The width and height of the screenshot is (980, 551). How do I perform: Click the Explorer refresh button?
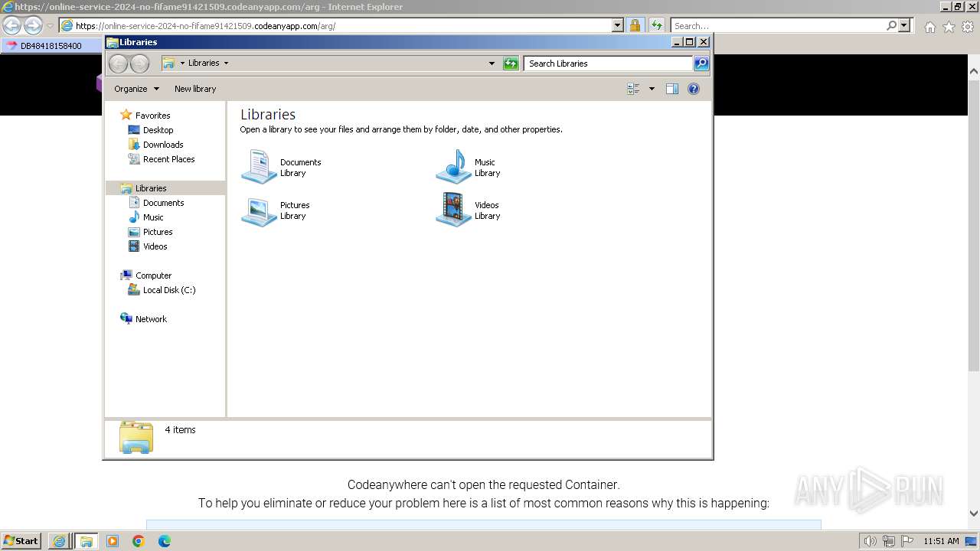(511, 64)
